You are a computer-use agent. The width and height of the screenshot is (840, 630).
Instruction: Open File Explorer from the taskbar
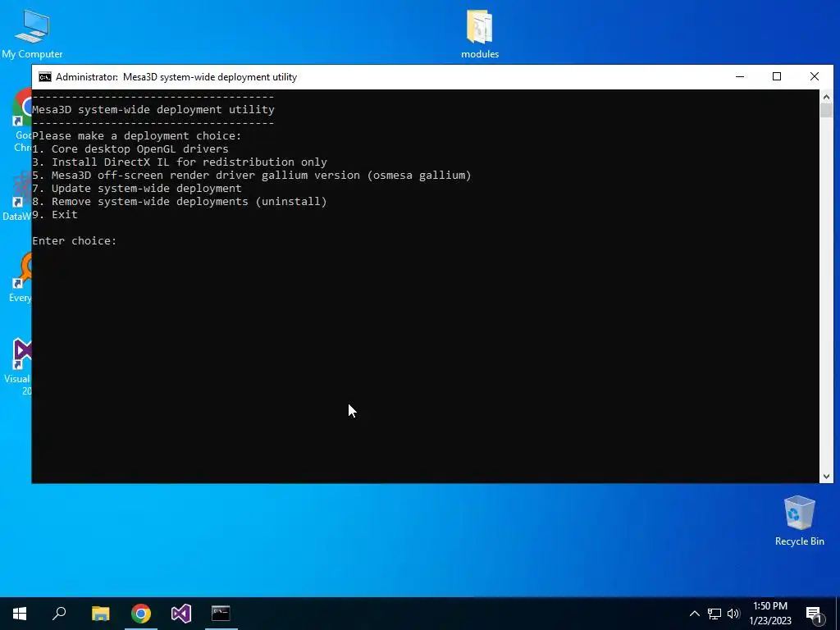(x=100, y=614)
